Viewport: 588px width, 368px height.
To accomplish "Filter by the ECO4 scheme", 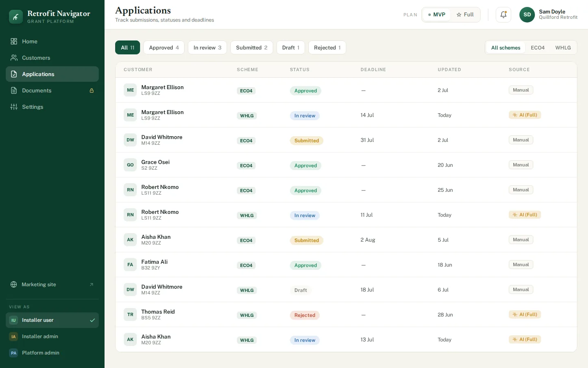I will tap(538, 47).
